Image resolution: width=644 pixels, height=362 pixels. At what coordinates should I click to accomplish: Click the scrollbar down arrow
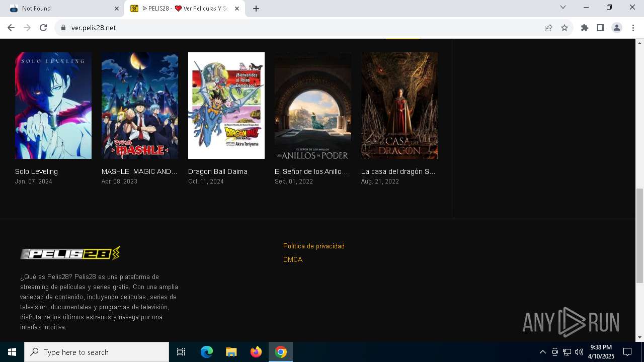pos(639,337)
